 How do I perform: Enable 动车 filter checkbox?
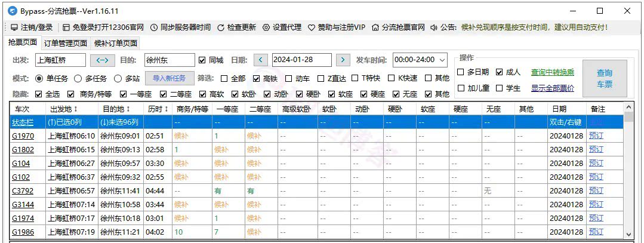click(289, 79)
